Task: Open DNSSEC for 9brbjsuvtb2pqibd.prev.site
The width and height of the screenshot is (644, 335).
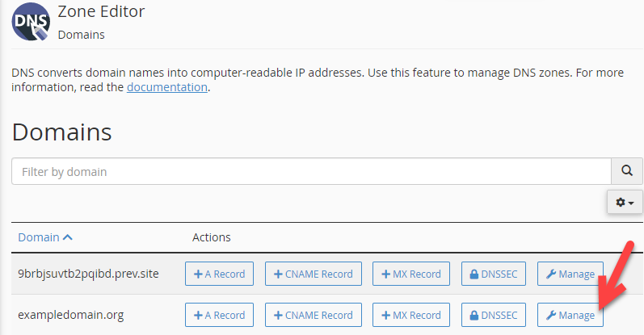Action: click(x=493, y=274)
